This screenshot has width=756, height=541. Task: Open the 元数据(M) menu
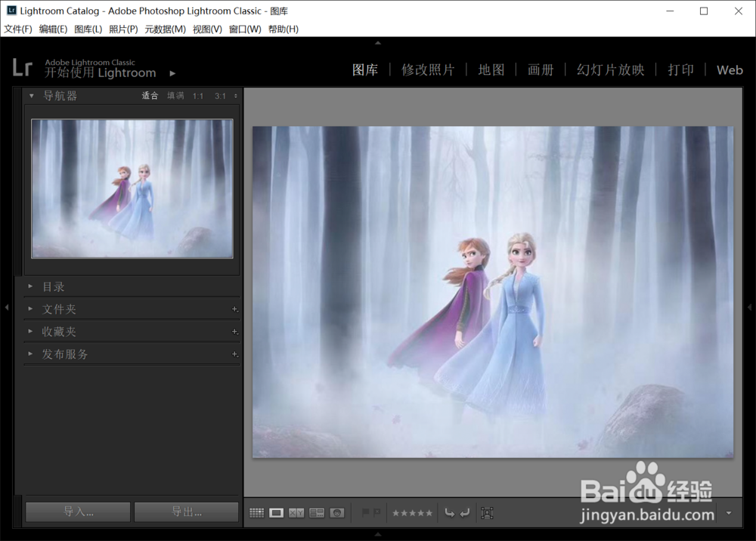click(x=166, y=29)
